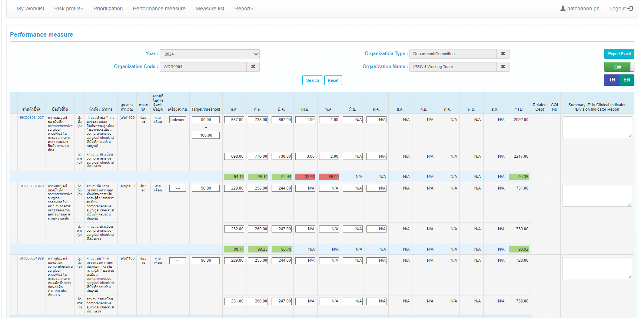Open indicator link BHQ03031927
Screen dimensions: 644x318
pos(31,118)
